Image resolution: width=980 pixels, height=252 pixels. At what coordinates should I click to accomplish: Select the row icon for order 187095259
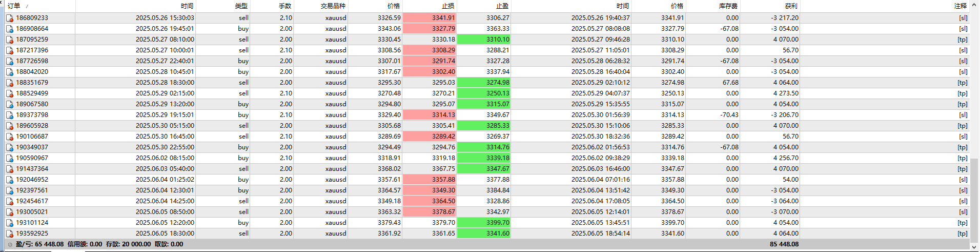(x=10, y=40)
